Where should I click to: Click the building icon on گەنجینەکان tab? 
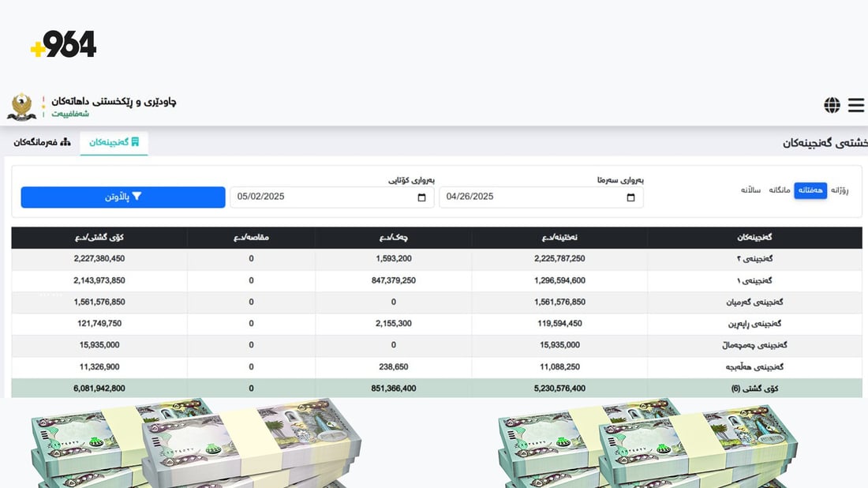pos(135,142)
